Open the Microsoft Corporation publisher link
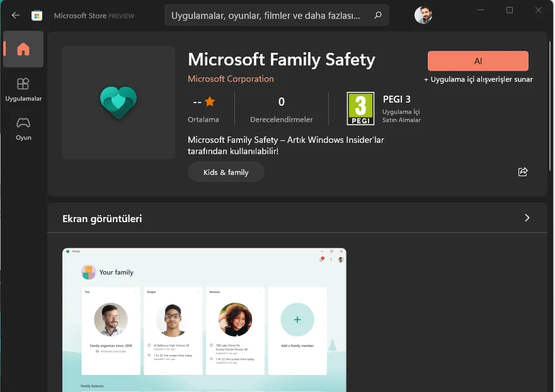The width and height of the screenshot is (555, 392). point(231,79)
